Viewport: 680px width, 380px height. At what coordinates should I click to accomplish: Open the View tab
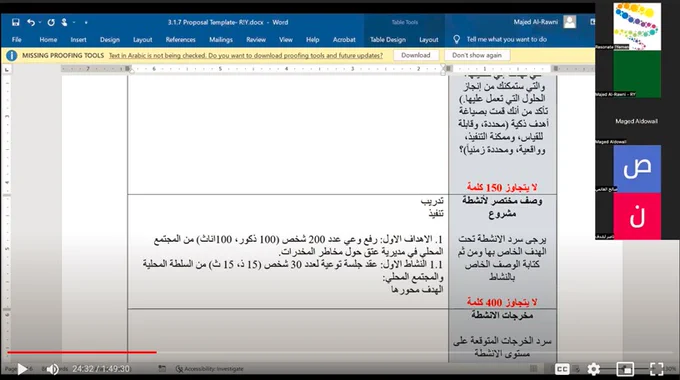click(286, 39)
